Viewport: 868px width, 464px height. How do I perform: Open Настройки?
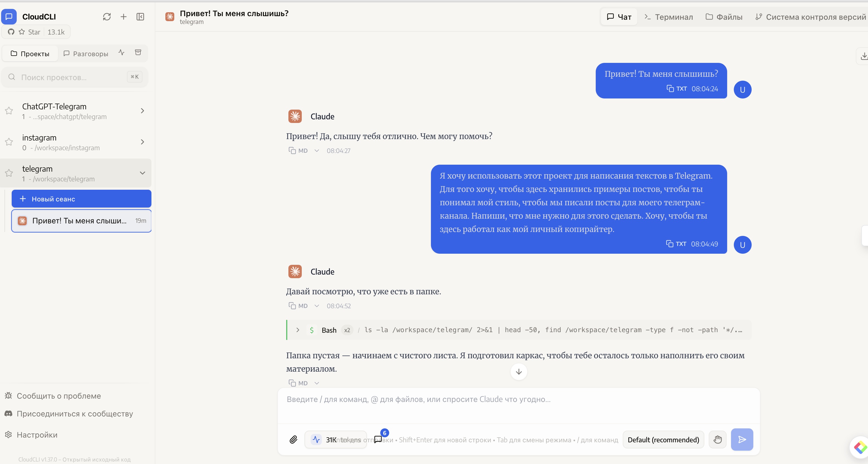click(31, 435)
